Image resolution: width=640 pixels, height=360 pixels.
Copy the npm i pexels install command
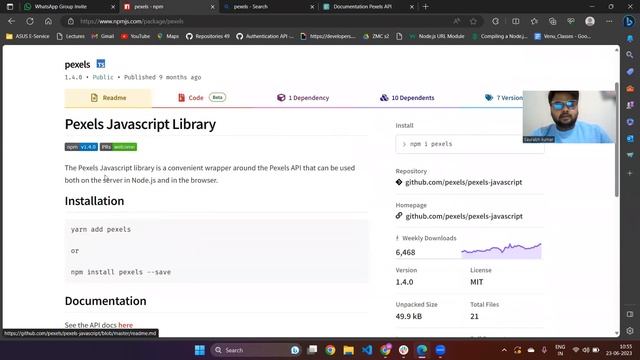point(469,144)
